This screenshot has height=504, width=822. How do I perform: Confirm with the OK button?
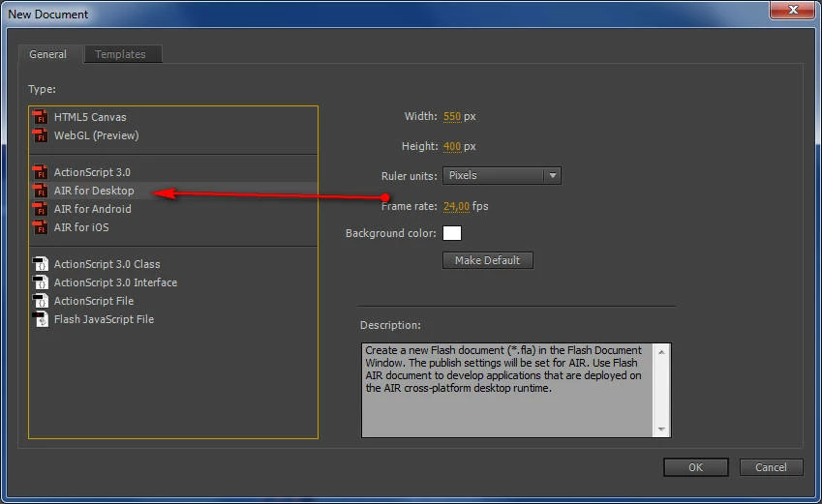[x=696, y=467]
